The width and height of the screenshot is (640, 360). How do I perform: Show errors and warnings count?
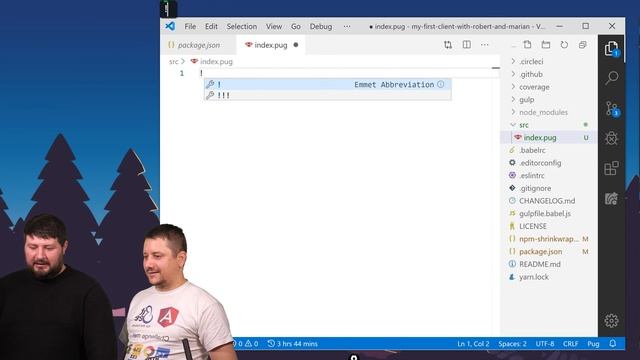246,344
